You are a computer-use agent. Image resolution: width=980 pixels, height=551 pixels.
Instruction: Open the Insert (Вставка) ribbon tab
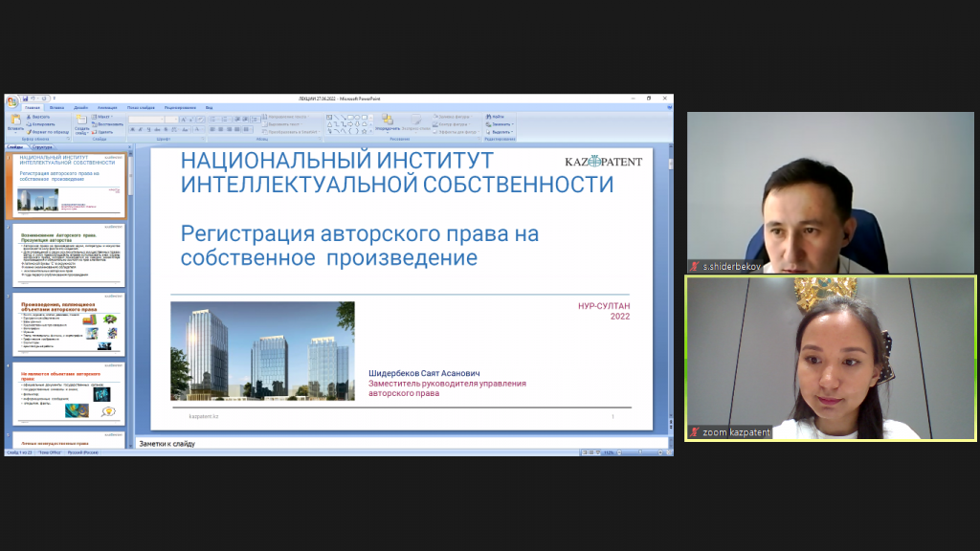pos(57,107)
